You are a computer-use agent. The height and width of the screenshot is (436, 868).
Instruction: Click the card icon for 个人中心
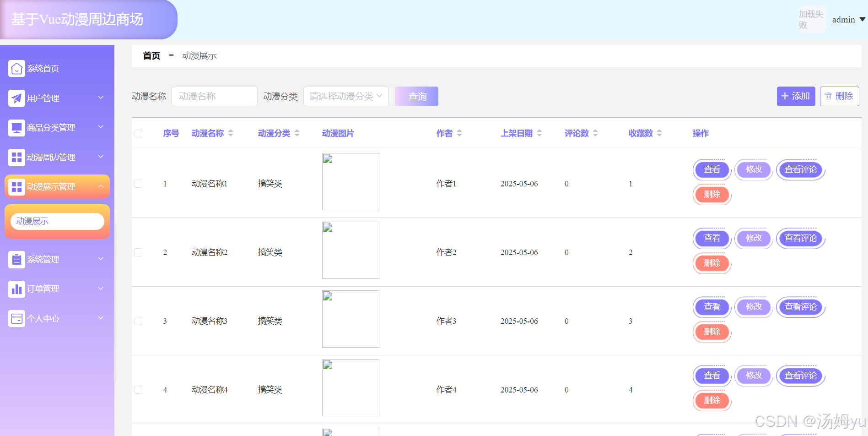point(16,319)
